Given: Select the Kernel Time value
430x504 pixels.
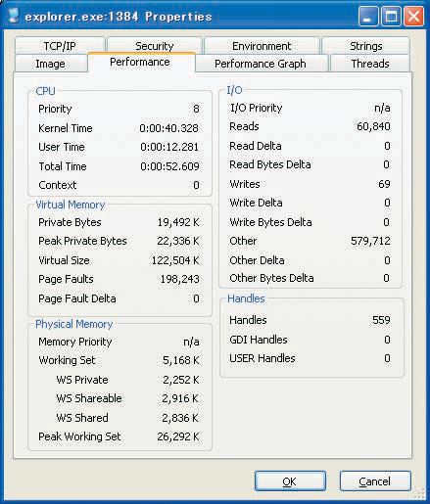Looking at the screenshot, I should 168,128.
